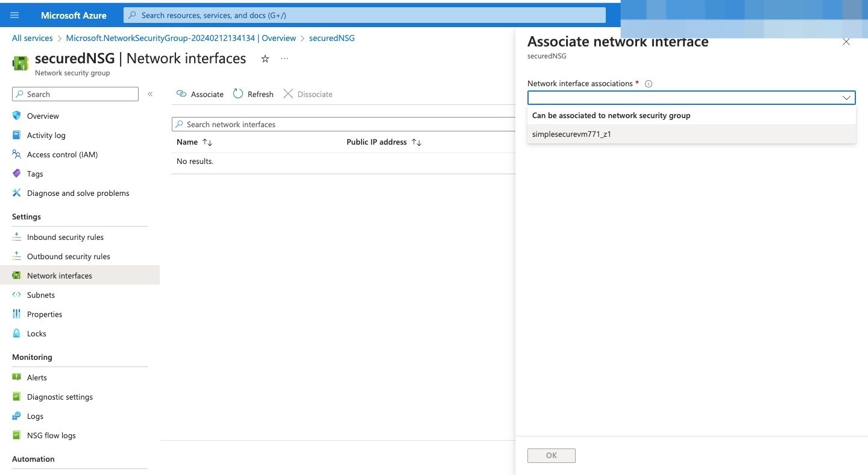Click the Diagnose and solve problems wrench icon
Viewport: 868px width, 475px height.
pyautogui.click(x=17, y=193)
